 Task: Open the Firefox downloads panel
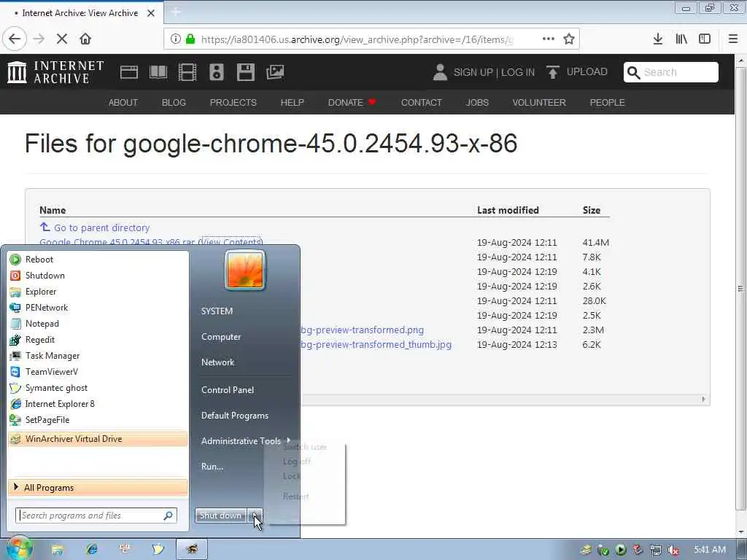coord(658,39)
